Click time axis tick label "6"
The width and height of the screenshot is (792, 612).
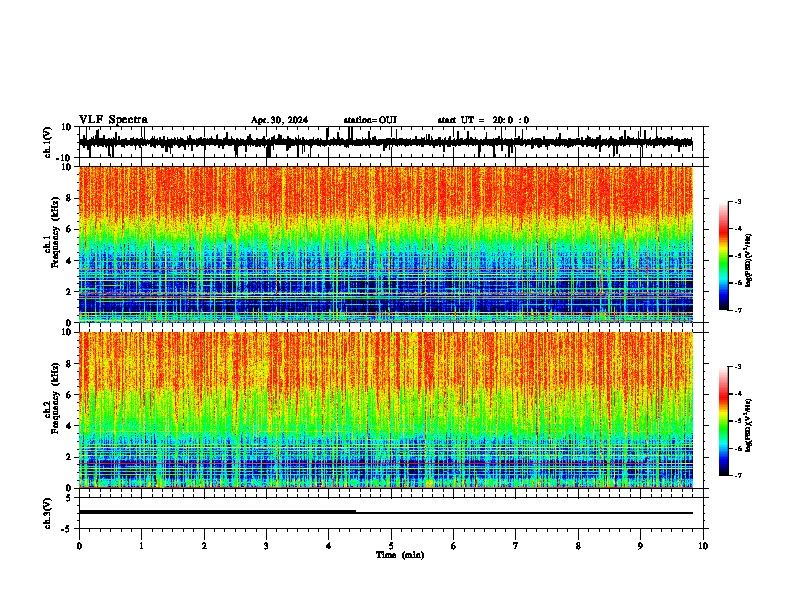point(454,546)
